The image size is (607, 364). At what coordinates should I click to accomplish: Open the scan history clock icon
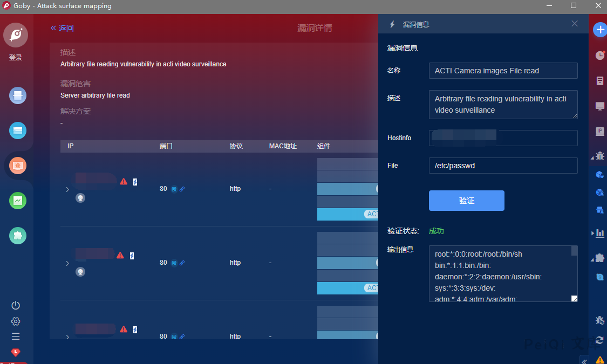[x=599, y=56]
